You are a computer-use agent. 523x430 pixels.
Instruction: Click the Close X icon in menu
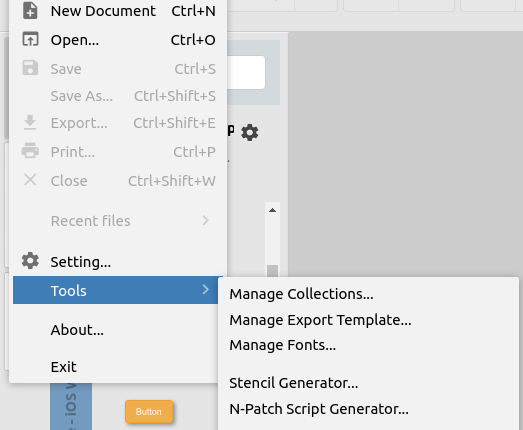point(30,180)
